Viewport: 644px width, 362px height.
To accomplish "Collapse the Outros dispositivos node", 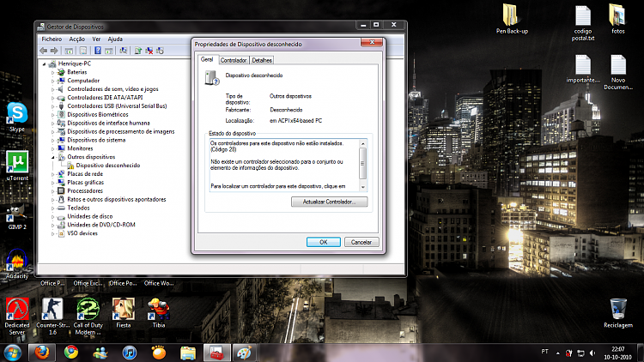I will point(52,157).
